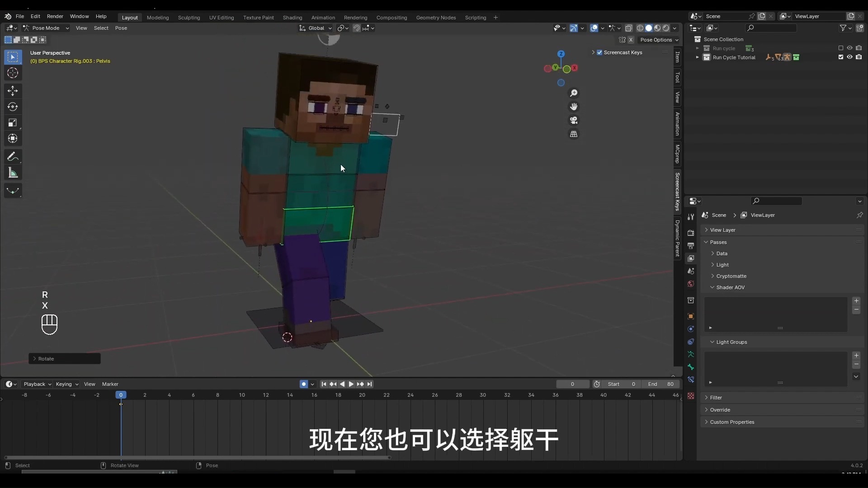Select the Annotate tool
Screen dimensions: 868x488
tap(13, 156)
